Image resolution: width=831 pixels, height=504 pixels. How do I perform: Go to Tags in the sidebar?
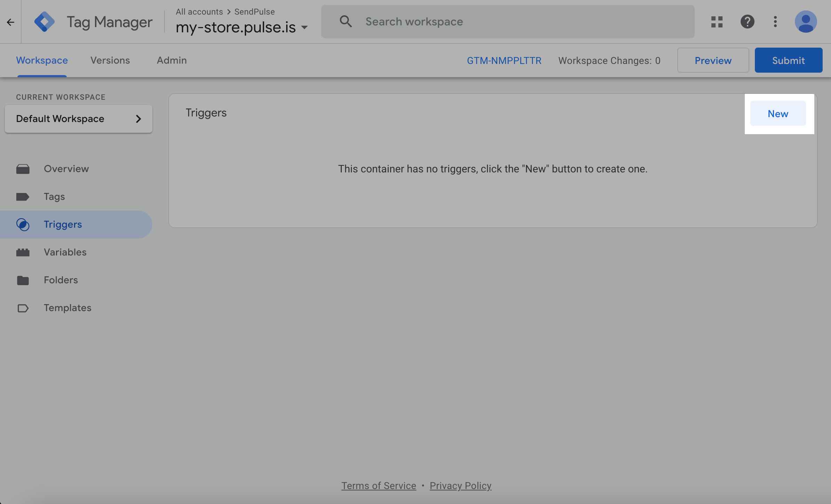click(54, 197)
